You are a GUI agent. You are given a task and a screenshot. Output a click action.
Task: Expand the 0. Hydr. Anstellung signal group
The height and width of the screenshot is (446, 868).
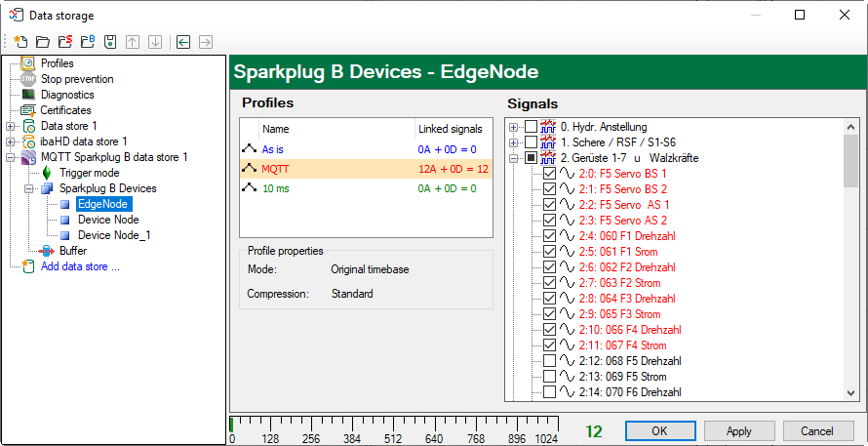point(514,127)
